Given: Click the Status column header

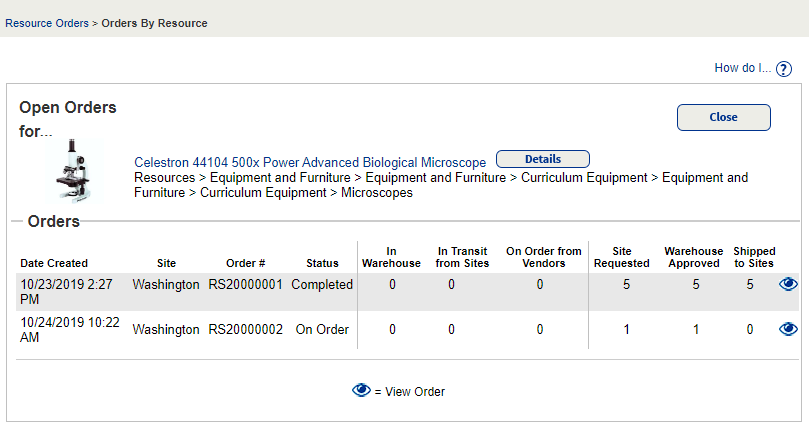Looking at the screenshot, I should coord(322,263).
